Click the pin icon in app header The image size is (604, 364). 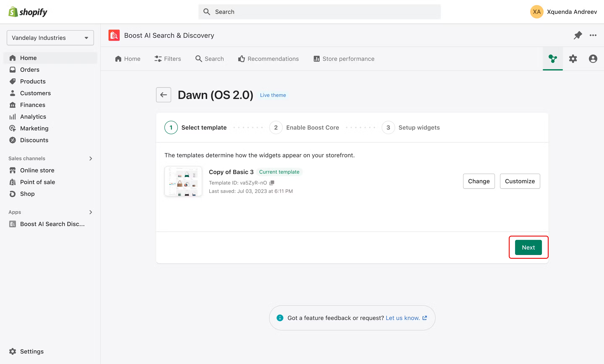(x=578, y=35)
